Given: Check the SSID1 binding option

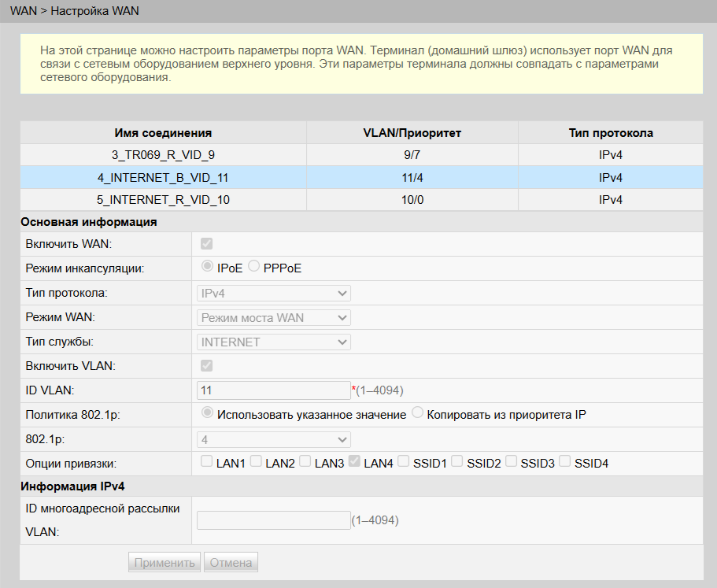Looking at the screenshot, I should coord(403,461).
